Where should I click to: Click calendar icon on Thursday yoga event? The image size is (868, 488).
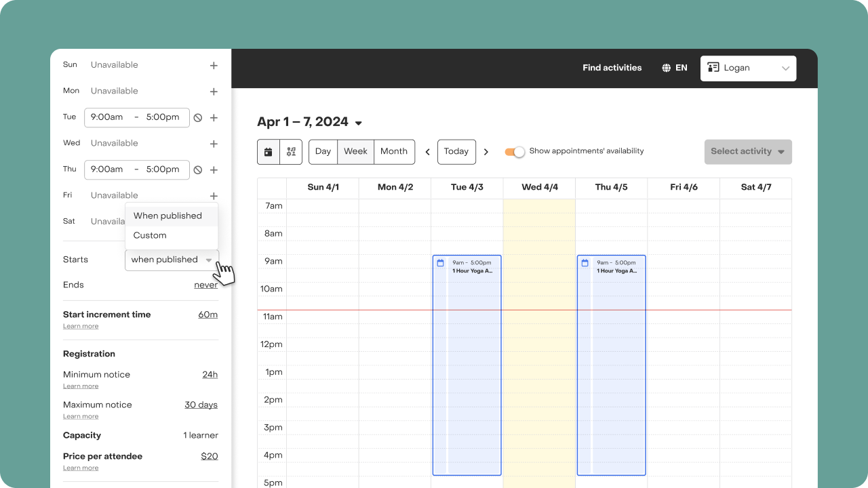click(x=585, y=263)
